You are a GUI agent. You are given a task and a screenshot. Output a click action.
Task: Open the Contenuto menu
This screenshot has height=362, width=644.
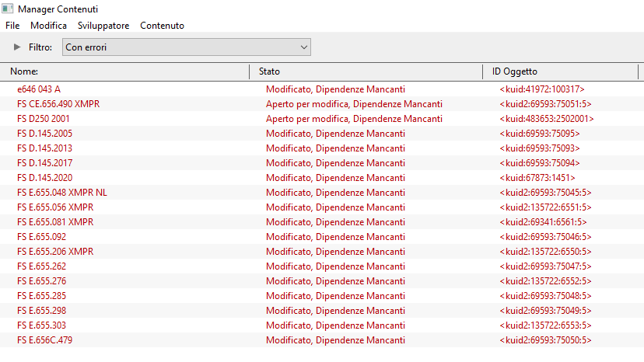tap(163, 26)
